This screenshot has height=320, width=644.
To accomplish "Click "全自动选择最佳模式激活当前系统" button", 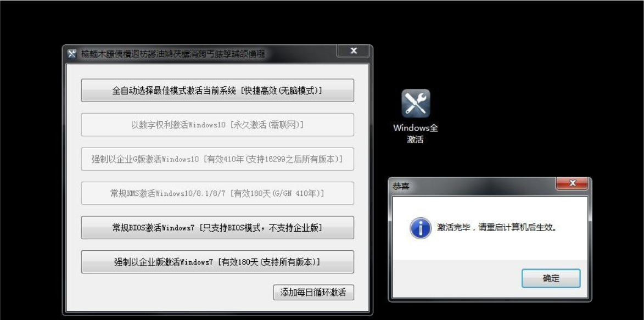I will [217, 91].
